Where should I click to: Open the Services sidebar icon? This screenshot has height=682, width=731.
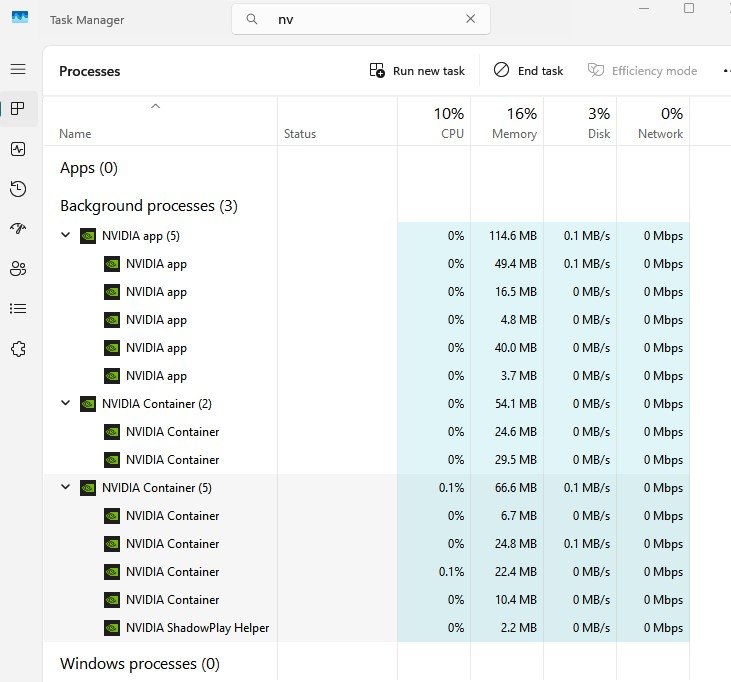click(18, 349)
